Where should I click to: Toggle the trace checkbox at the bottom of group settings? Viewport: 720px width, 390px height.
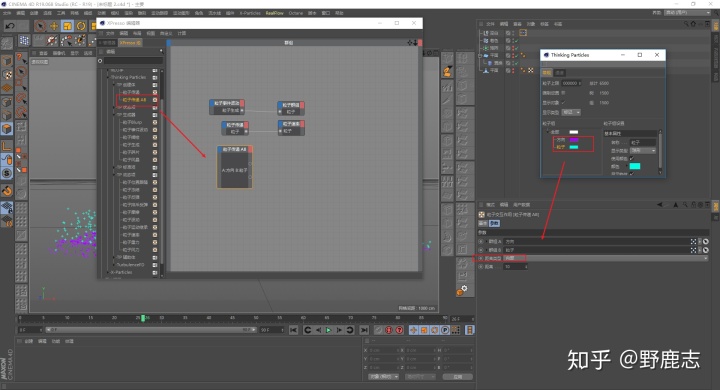tap(632, 174)
